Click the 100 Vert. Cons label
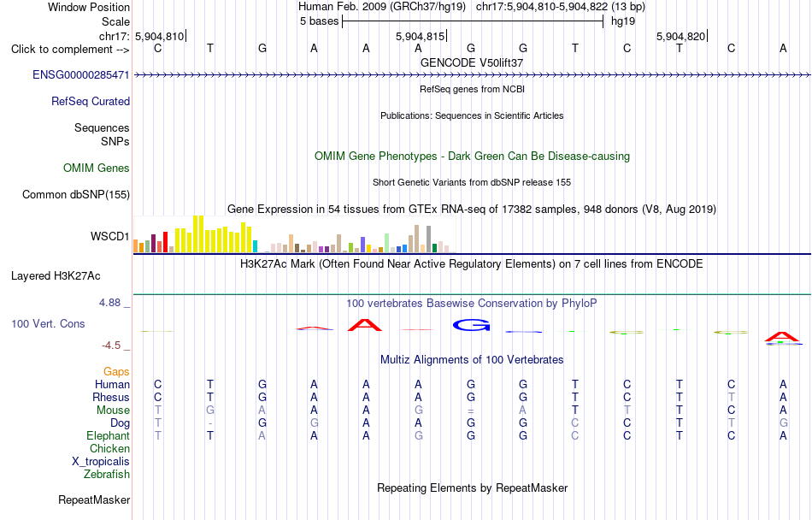The height and width of the screenshot is (520, 812). 48,323
